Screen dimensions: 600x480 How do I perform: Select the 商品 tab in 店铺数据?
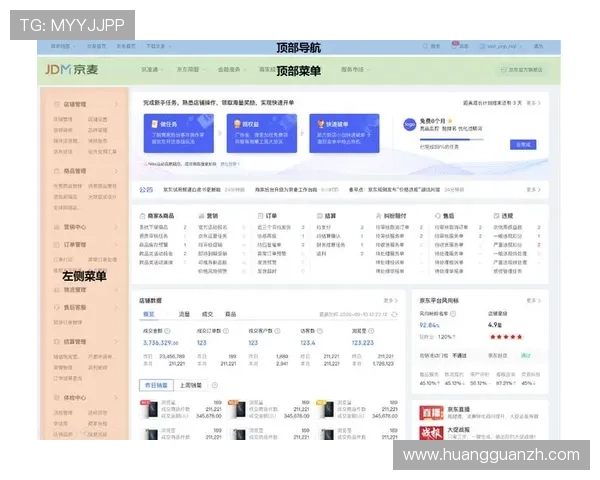[230, 314]
